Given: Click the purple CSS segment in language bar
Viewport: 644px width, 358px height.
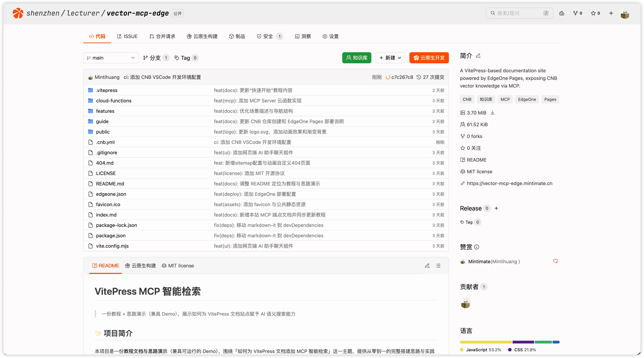Looking at the screenshot, I should click(x=523, y=342).
